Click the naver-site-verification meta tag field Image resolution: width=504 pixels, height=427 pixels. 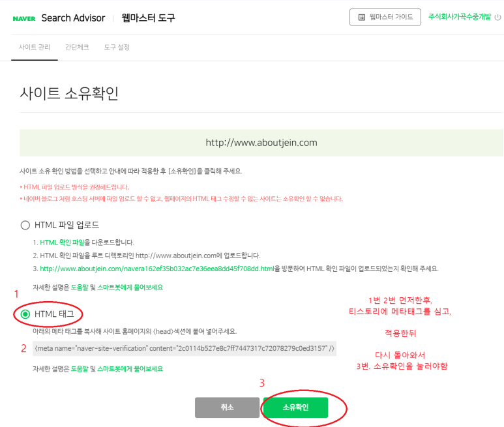coord(185,348)
